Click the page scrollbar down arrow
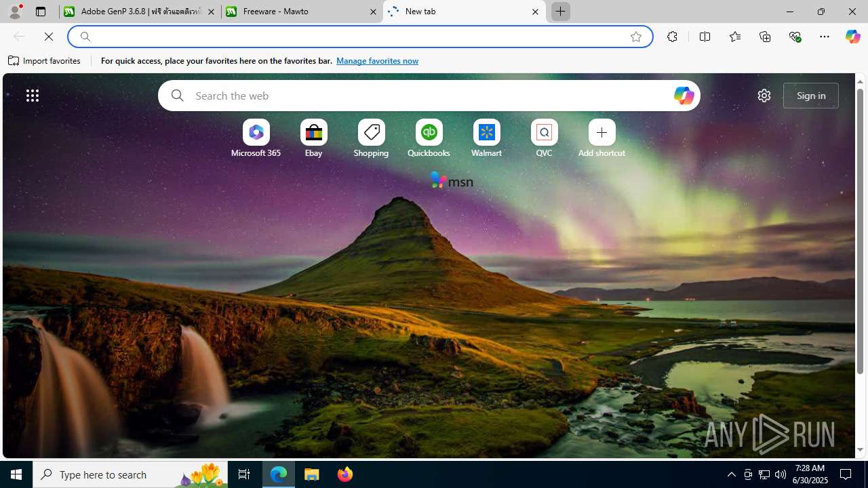Viewport: 868px width, 488px height. tap(860, 449)
